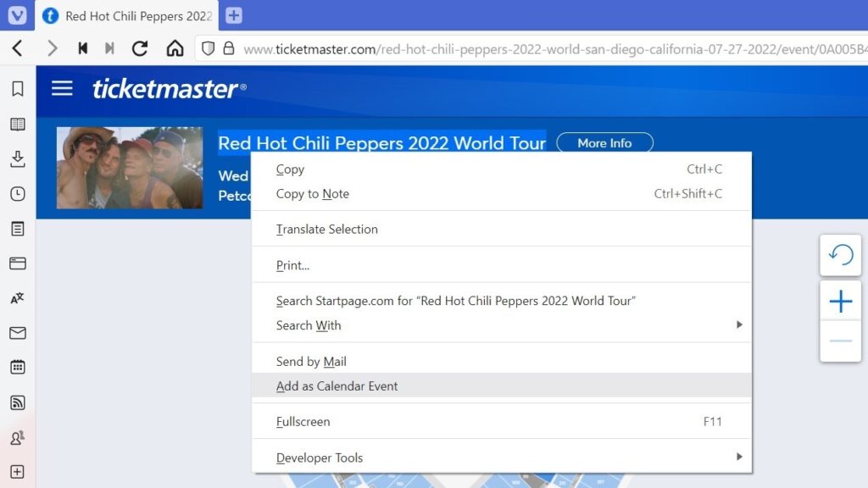868x488 pixels.
Task: Choose Copy to Note
Action: pos(502,194)
